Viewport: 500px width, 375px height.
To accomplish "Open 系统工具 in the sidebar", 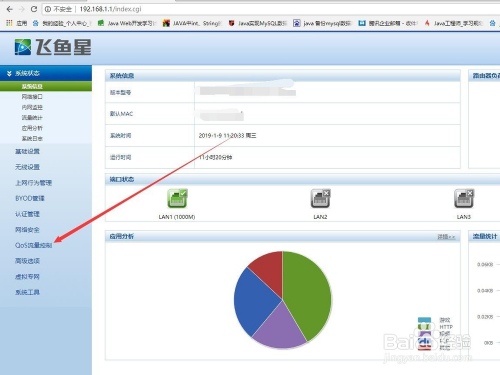I will (x=27, y=292).
